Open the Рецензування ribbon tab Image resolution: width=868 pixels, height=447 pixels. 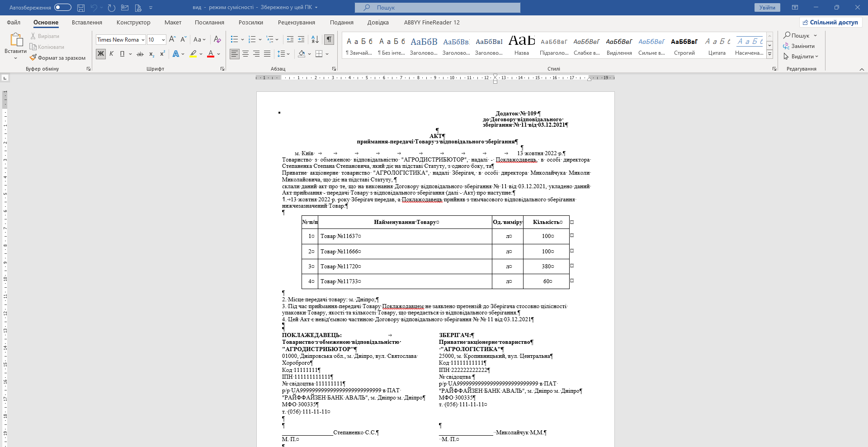[296, 22]
